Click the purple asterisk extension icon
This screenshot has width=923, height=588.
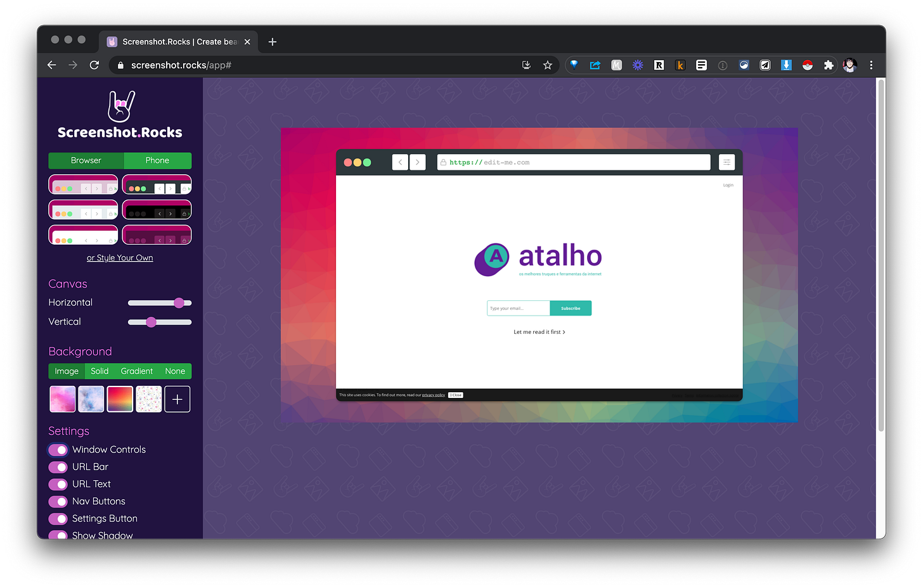[x=638, y=65]
